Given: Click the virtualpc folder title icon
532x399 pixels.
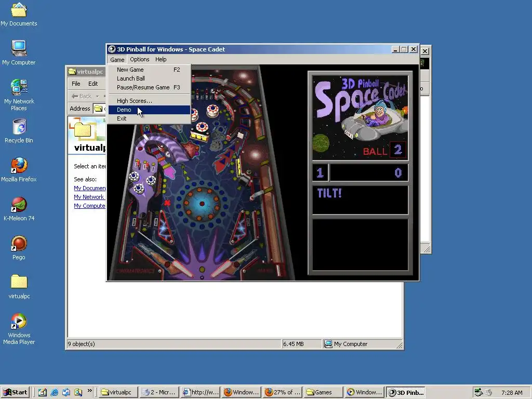Looking at the screenshot, I should [x=72, y=72].
